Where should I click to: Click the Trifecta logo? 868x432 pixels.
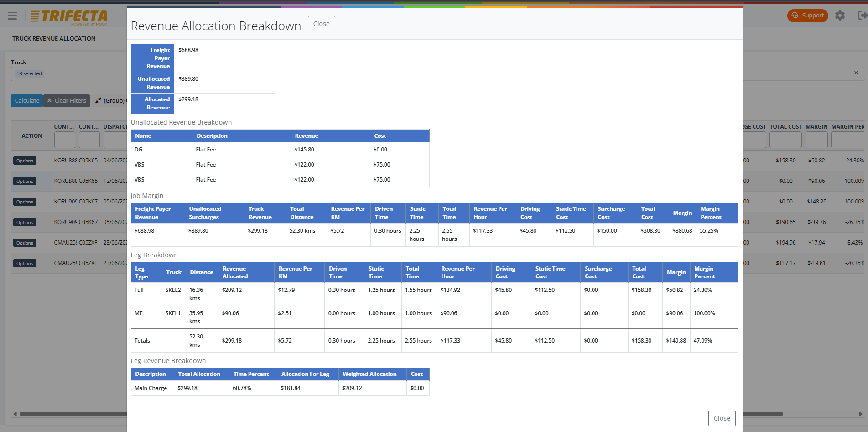click(x=69, y=17)
